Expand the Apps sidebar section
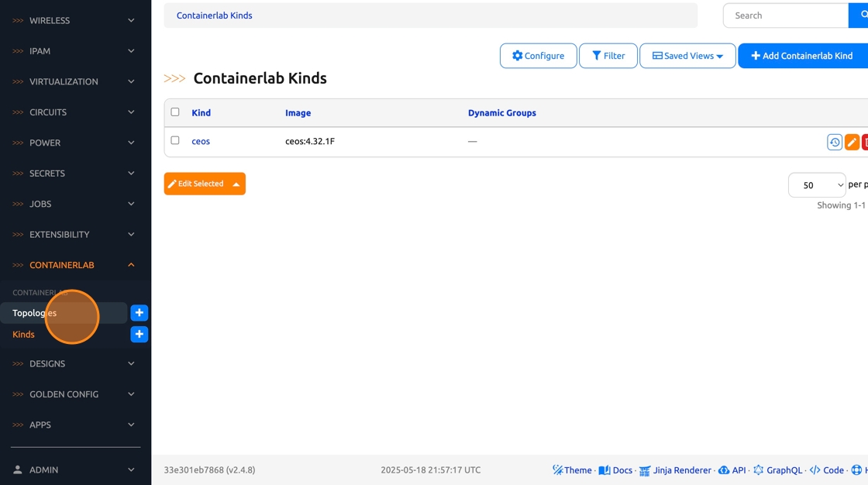The width and height of the screenshot is (868, 485). tap(75, 425)
